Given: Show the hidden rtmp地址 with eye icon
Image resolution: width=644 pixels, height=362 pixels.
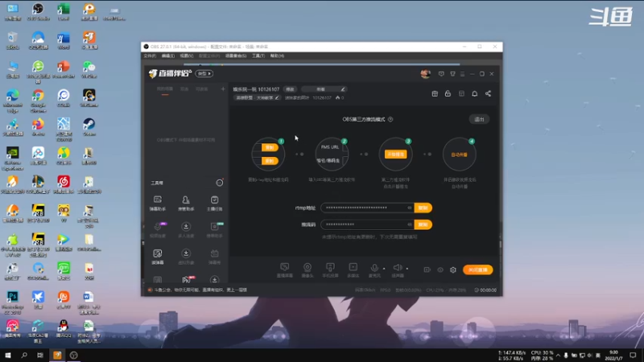Looking at the screenshot, I should (x=410, y=208).
